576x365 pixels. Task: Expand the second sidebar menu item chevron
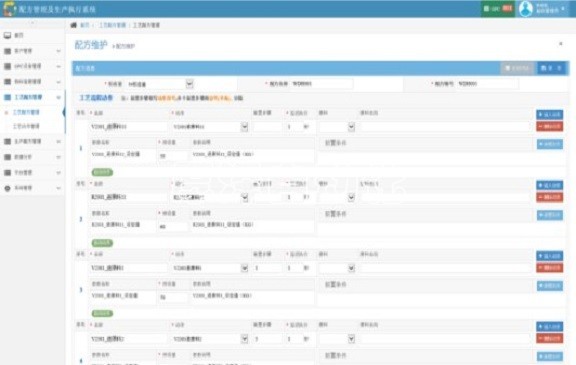(58, 51)
